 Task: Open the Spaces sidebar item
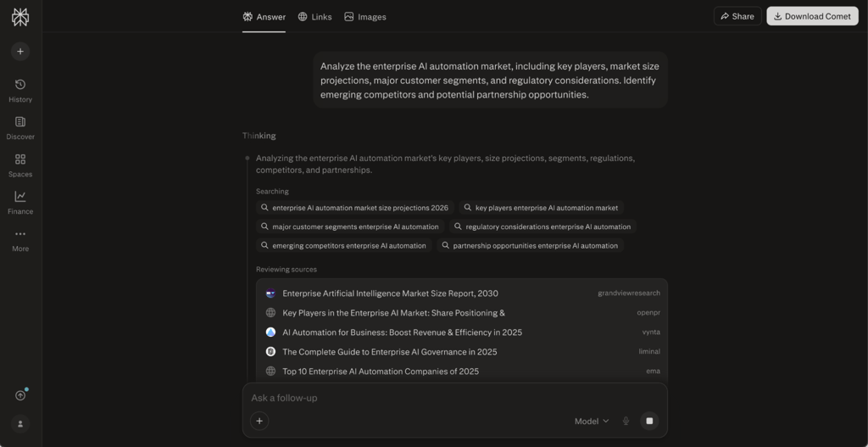click(x=20, y=165)
